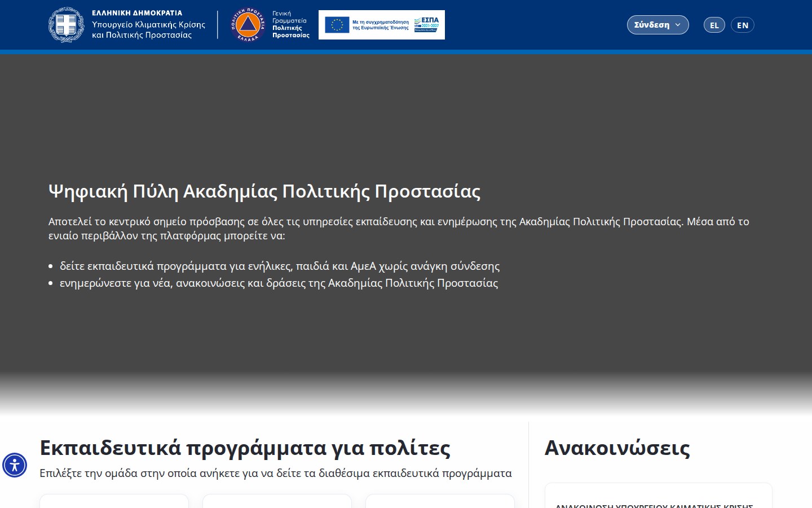
Task: Click the Hellenic Republic national emblem logo
Action: tap(66, 25)
